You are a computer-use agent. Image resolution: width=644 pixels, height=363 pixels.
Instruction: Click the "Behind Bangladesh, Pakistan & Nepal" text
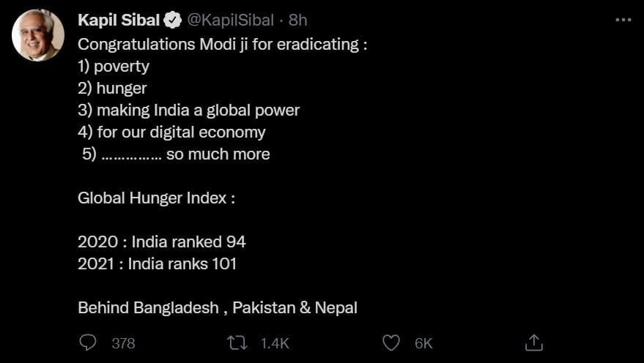click(218, 307)
